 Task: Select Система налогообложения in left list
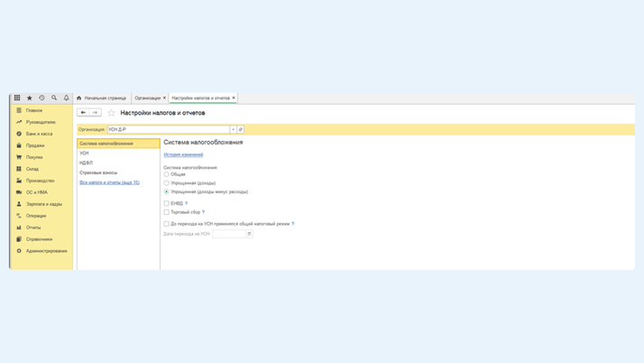118,144
